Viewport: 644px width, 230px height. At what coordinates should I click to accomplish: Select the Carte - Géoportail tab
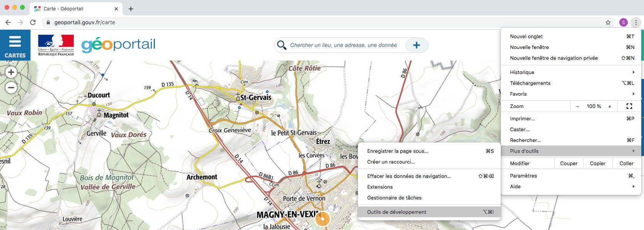(76, 9)
